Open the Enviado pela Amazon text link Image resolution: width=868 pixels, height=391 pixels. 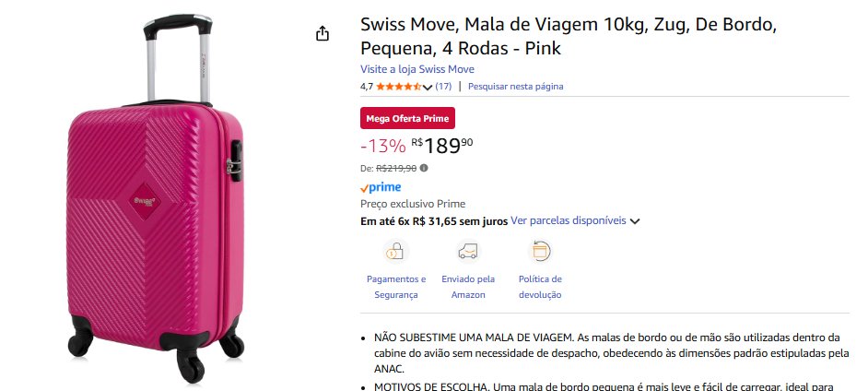(468, 287)
